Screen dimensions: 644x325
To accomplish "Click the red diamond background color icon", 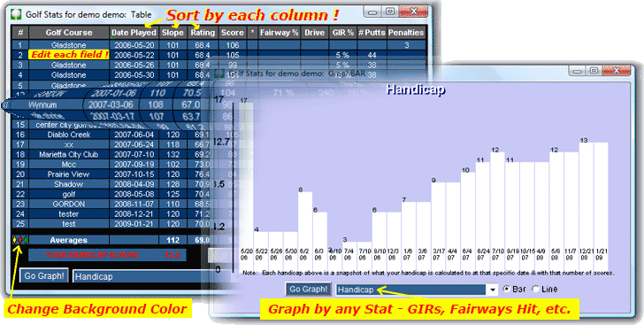I will pyautogui.click(x=20, y=240).
